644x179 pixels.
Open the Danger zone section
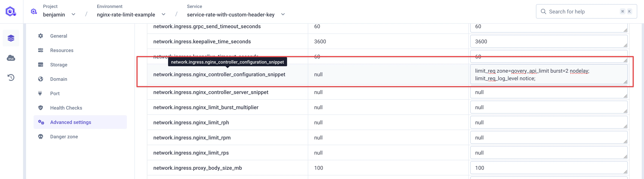64,136
